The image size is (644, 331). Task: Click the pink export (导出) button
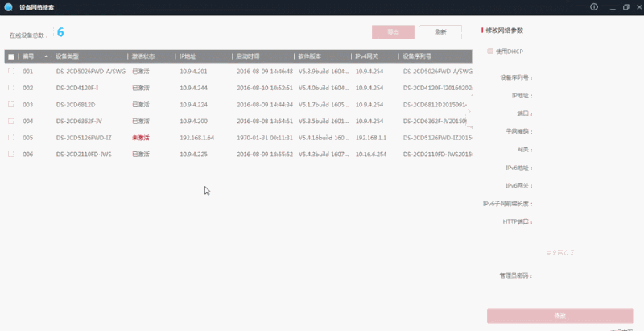coord(393,32)
